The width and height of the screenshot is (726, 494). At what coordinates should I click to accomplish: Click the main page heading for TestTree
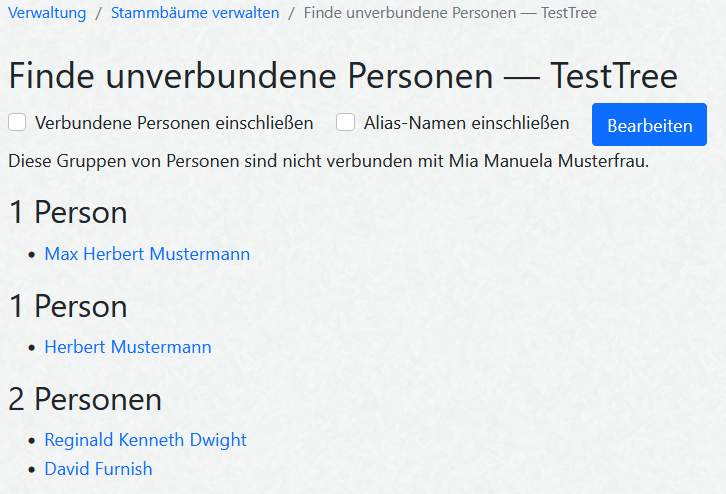[x=343, y=76]
